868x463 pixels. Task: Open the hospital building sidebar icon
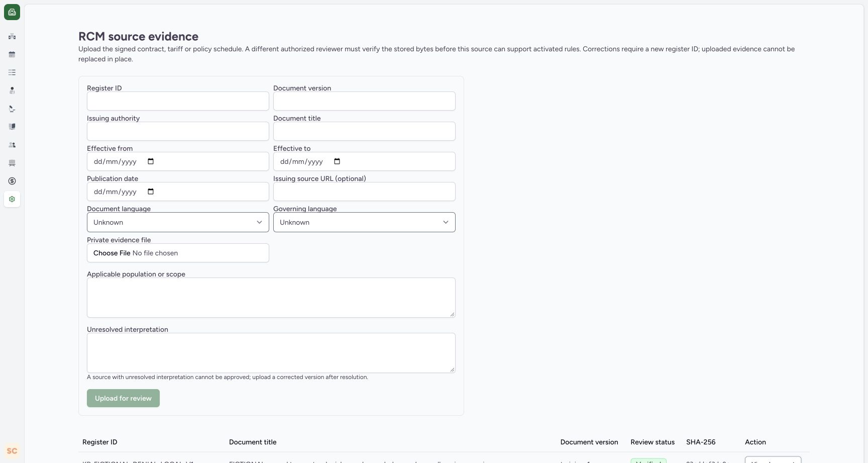12,36
